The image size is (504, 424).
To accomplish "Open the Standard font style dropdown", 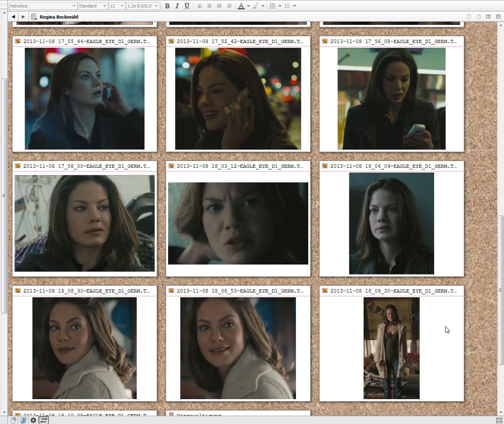I will click(92, 6).
